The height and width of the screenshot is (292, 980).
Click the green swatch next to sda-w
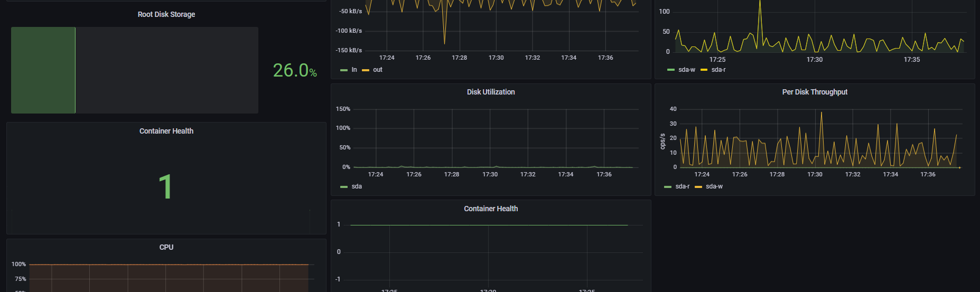671,70
